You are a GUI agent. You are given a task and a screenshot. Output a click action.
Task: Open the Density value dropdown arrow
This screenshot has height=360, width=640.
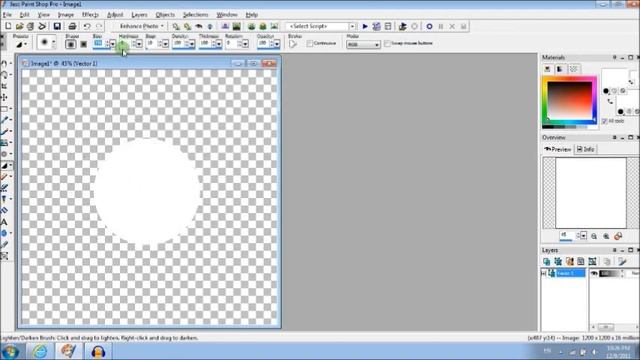pyautogui.click(x=192, y=44)
